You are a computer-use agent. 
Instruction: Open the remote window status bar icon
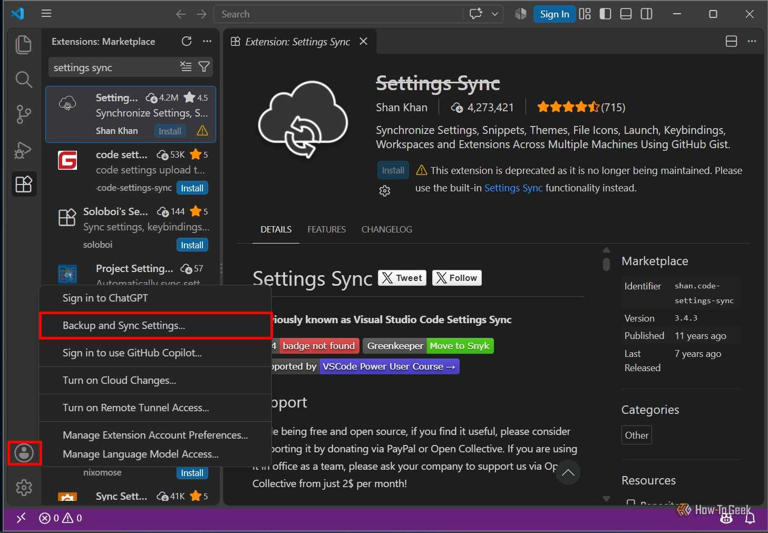click(x=21, y=518)
